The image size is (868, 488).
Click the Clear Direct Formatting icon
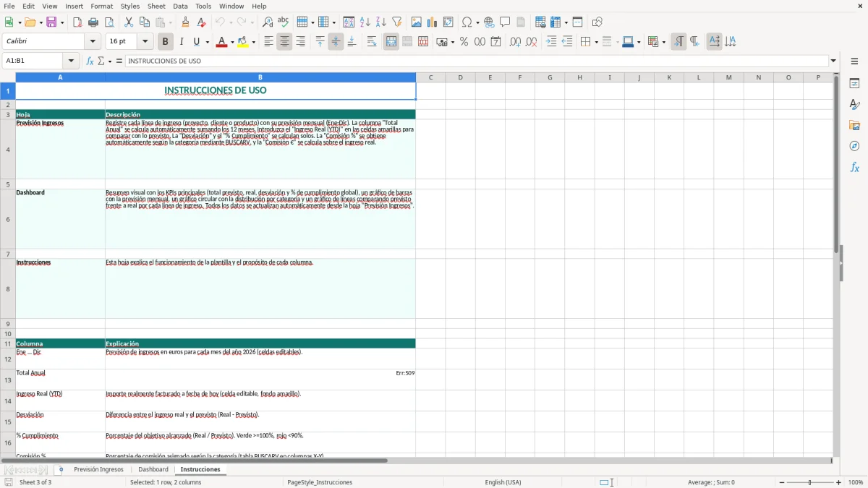[x=202, y=22]
